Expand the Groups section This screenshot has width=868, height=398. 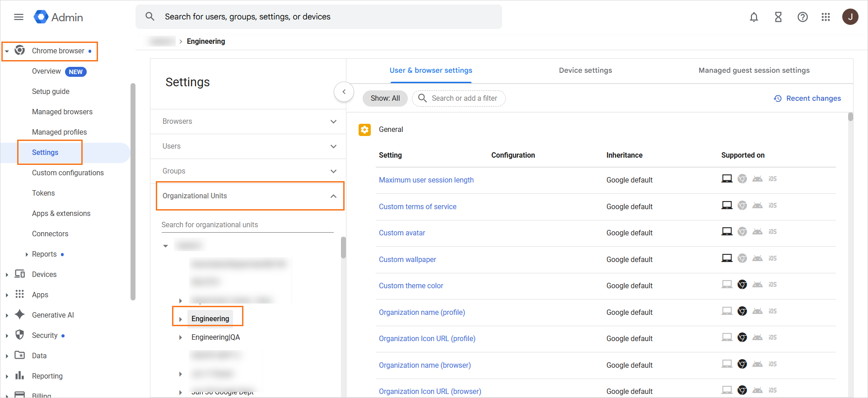(x=248, y=171)
